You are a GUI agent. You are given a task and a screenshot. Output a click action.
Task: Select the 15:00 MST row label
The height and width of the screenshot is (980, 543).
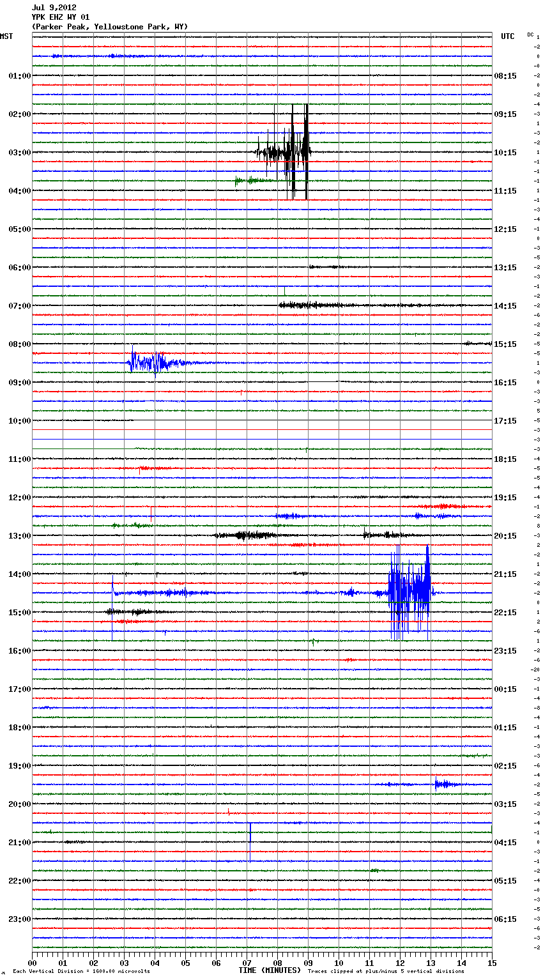point(20,613)
